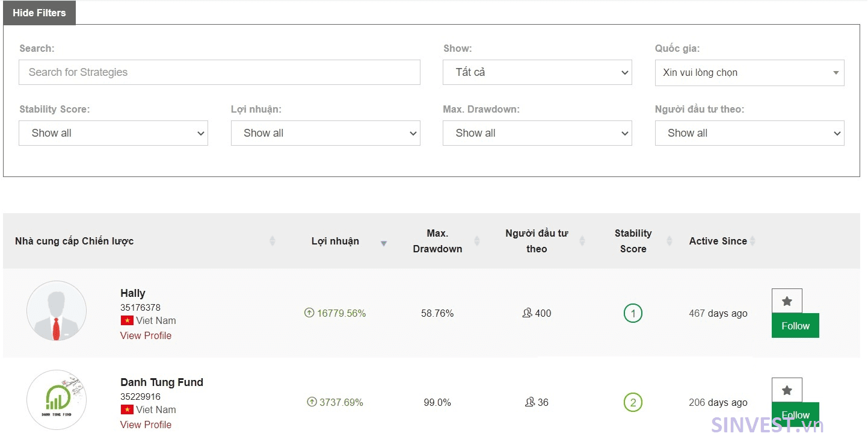Image resolution: width=868 pixels, height=445 pixels.
Task: Click profit value 16779.56%
Action: click(342, 313)
